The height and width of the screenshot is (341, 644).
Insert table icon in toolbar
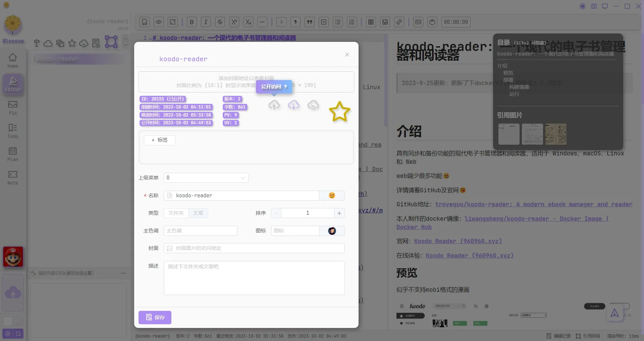click(371, 22)
